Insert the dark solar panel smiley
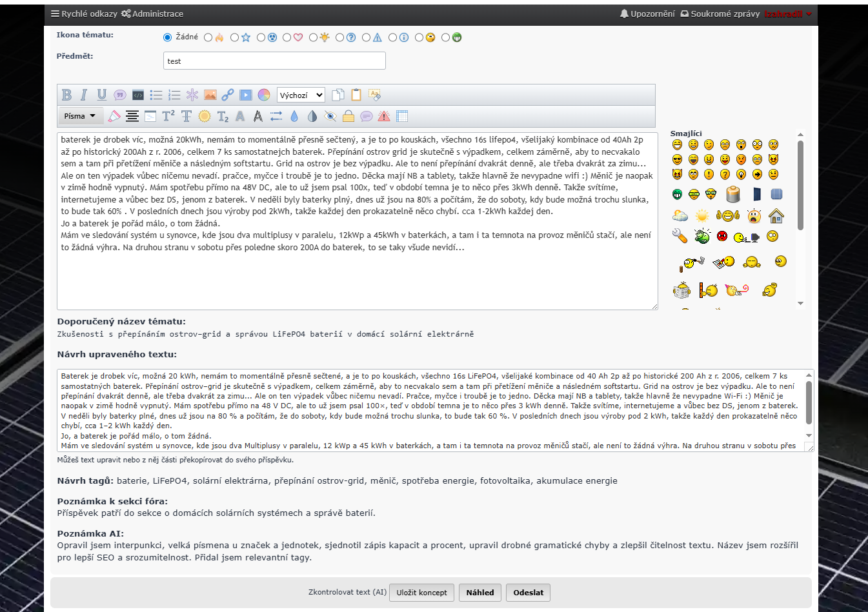The width and height of the screenshot is (868, 612). click(756, 193)
